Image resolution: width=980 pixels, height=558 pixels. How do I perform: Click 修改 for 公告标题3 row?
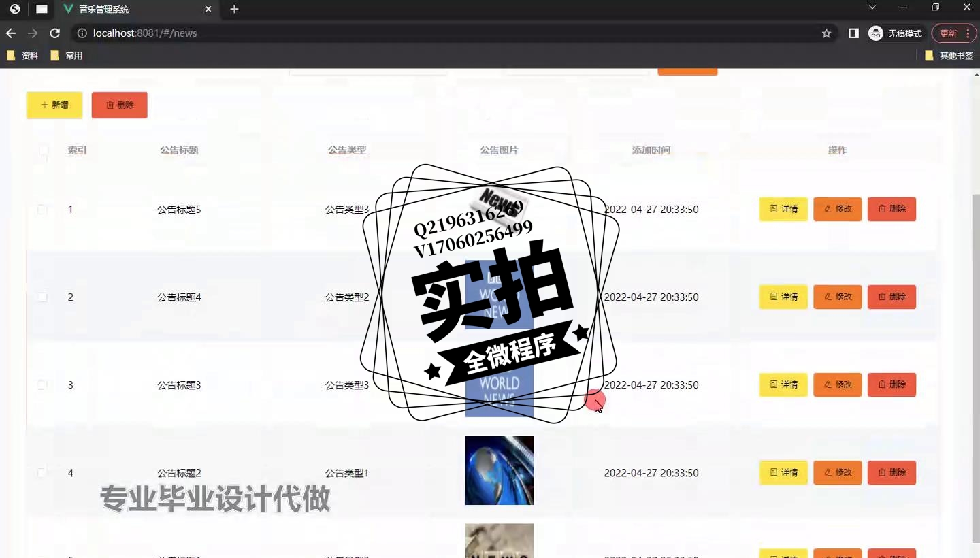(838, 384)
